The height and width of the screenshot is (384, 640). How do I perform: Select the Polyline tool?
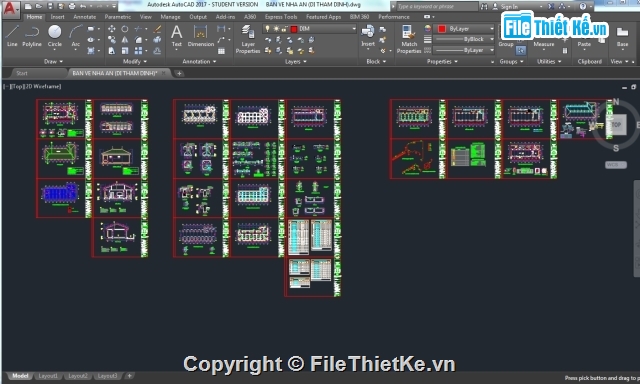[32, 36]
